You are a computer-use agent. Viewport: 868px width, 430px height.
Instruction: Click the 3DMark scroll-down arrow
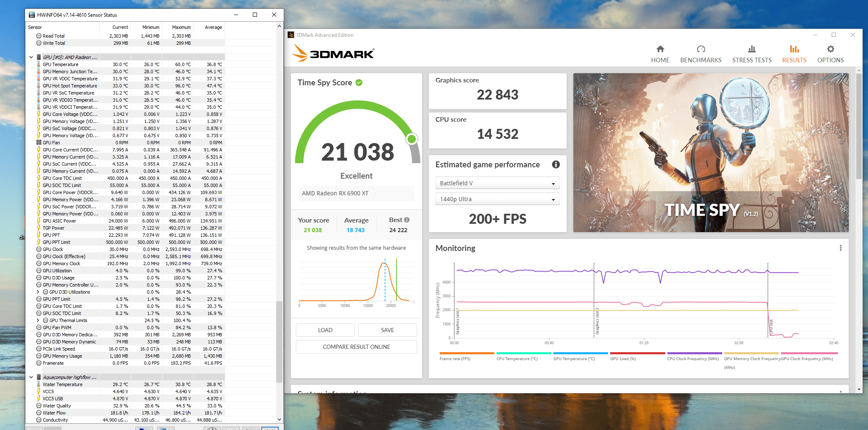coord(859,389)
